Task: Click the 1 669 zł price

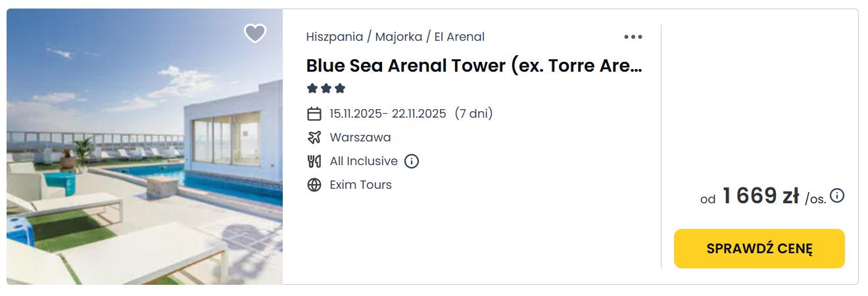Action: pyautogui.click(x=760, y=196)
